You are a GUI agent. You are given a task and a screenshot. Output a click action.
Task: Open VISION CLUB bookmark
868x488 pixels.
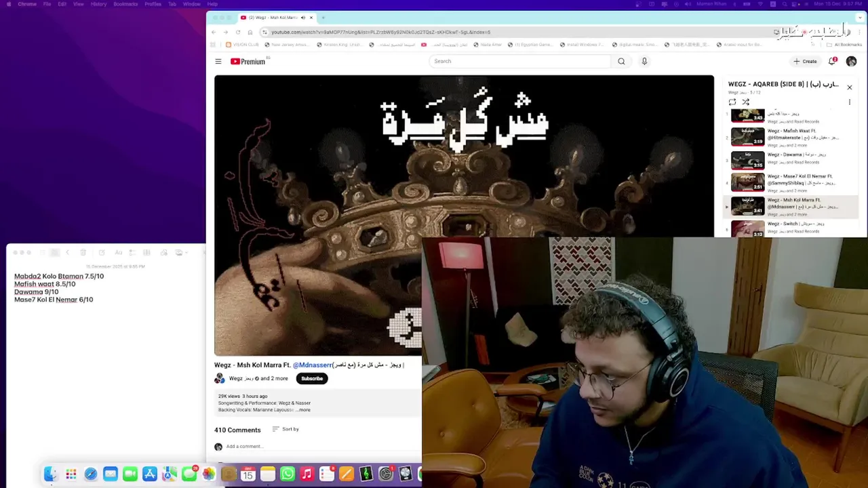242,45
